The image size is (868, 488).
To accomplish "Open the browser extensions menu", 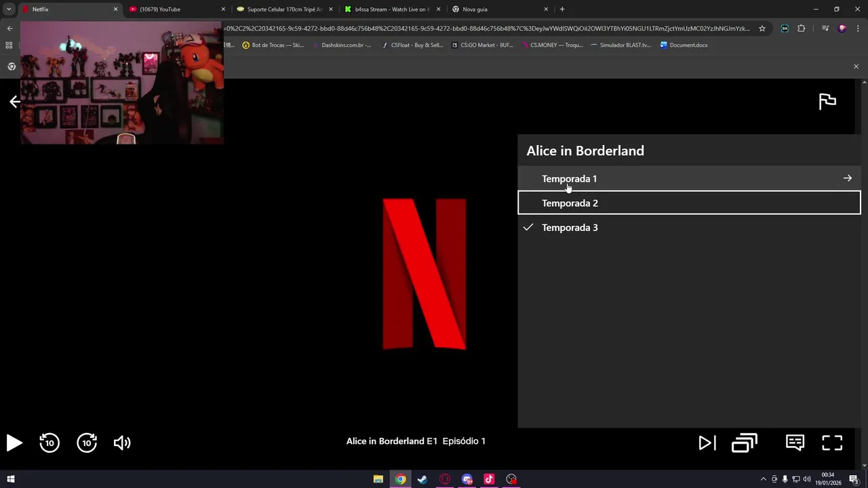I will [802, 28].
